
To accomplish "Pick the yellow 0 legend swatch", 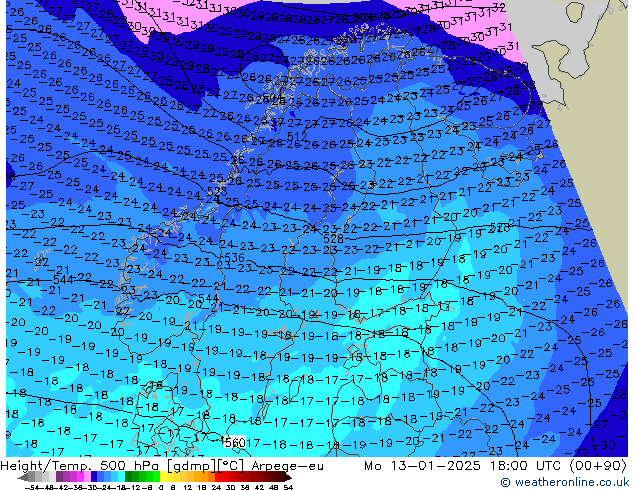I will 163,476.
